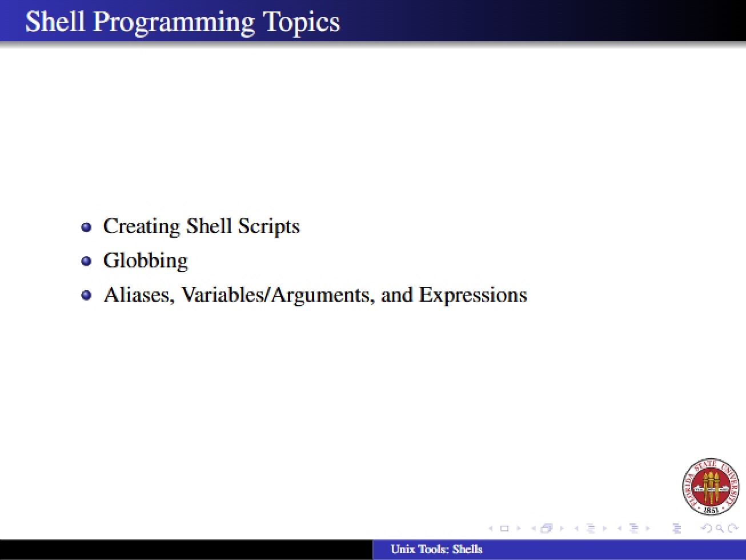Click the "Shell Programming Topics" slide title
This screenshot has height=560, width=746.
pyautogui.click(x=183, y=22)
